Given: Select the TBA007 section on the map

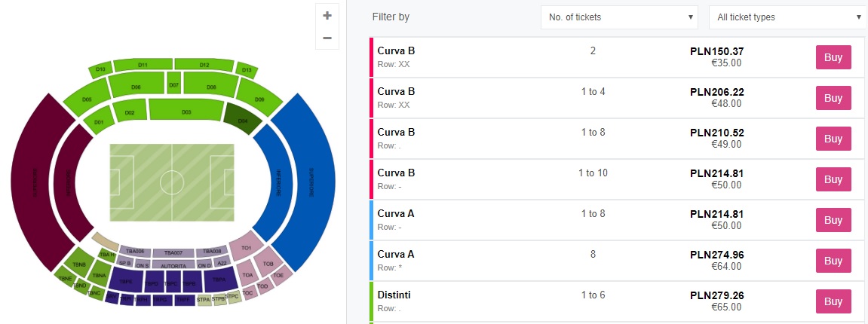Looking at the screenshot, I should 173,252.
